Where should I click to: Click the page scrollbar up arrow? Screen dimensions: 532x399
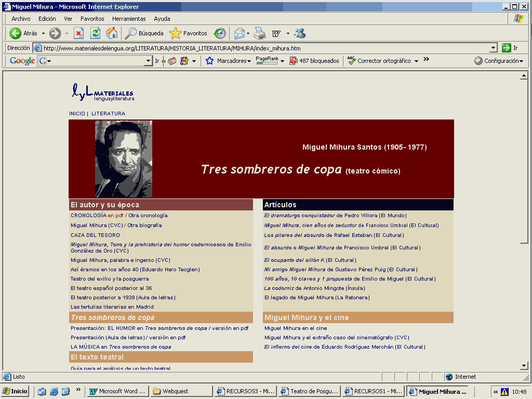[x=524, y=76]
